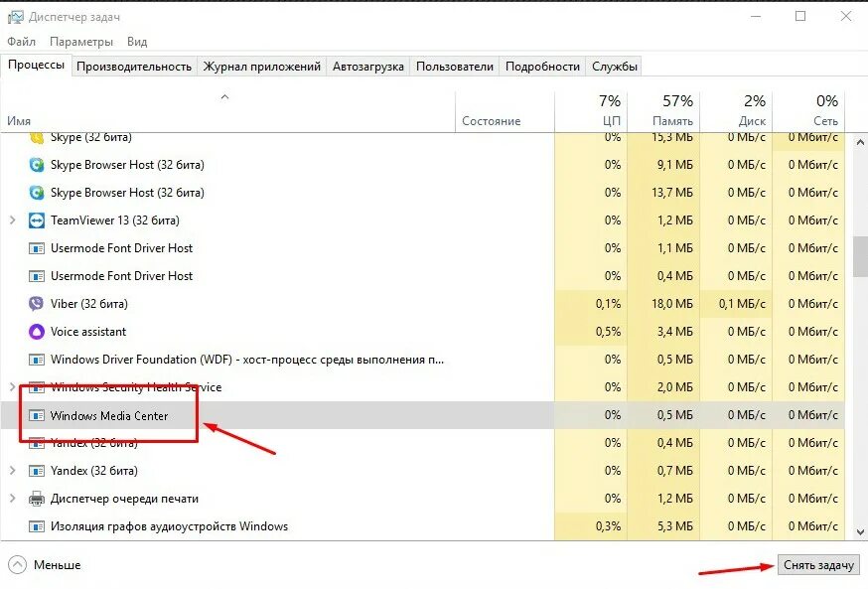Screen dimensions: 868x589
Task: Open the Пользователи tab
Action: pyautogui.click(x=455, y=67)
